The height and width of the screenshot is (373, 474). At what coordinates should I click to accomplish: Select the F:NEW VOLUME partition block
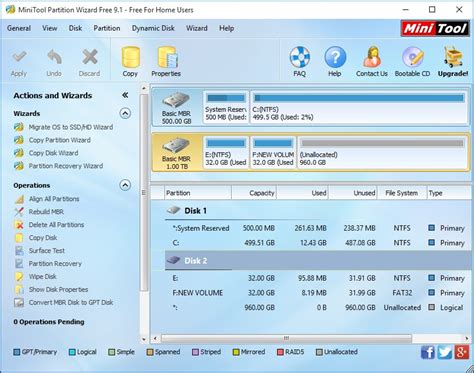[273, 153]
